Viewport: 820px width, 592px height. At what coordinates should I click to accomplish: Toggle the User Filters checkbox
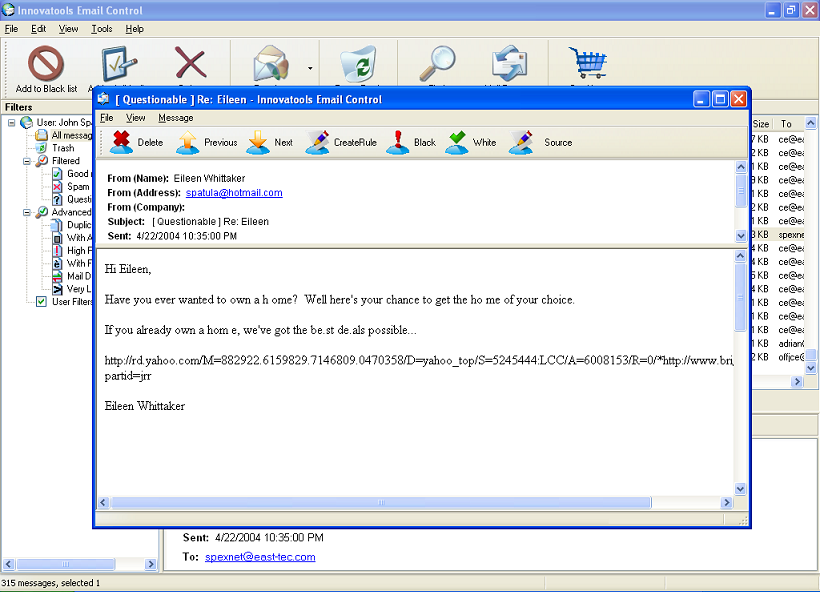pos(41,302)
